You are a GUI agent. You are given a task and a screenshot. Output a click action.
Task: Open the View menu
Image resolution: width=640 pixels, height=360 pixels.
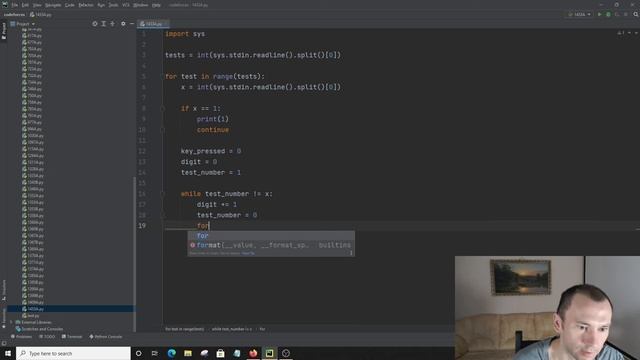point(37,5)
